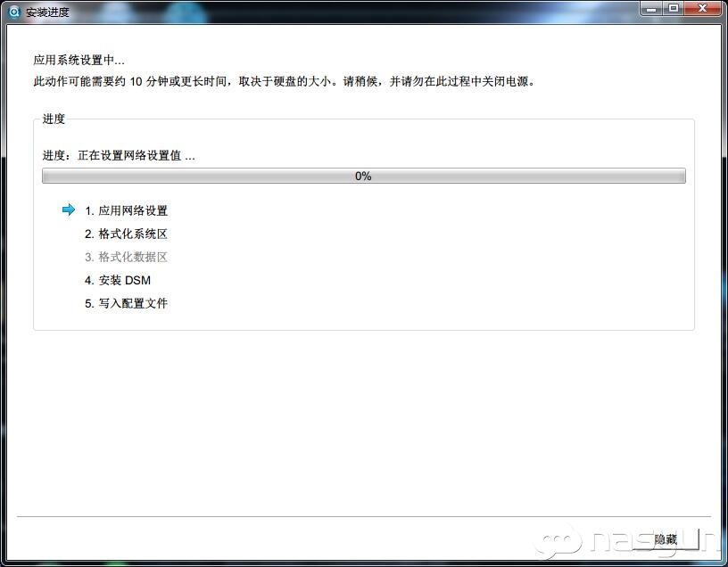Close the 安装进度 window
Viewport: 728px width, 567px height.
pos(703,8)
